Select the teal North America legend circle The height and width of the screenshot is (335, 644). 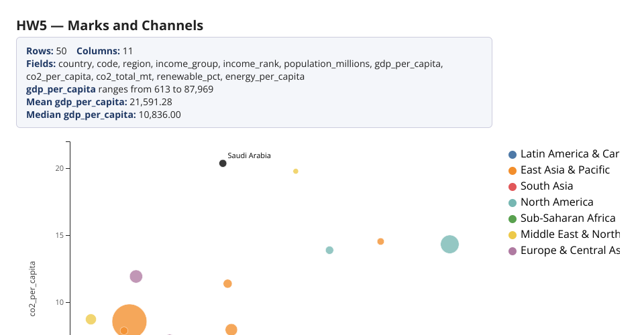click(512, 203)
